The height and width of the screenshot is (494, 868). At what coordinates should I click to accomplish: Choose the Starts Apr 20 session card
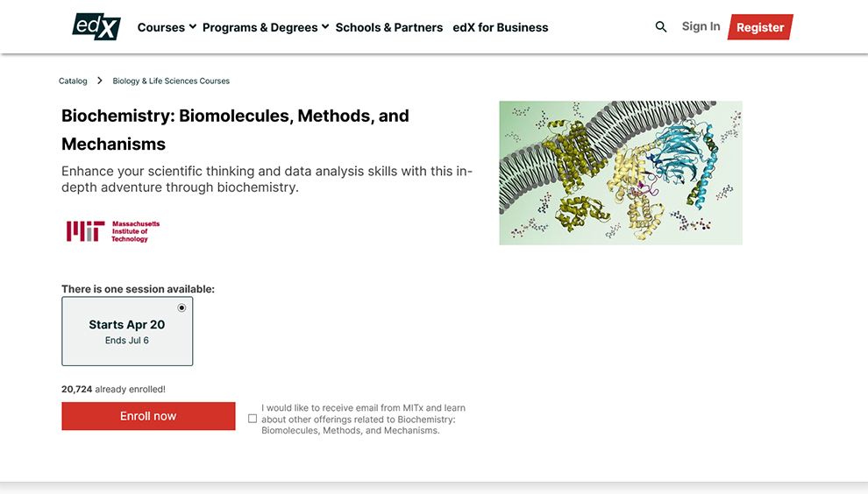127,331
